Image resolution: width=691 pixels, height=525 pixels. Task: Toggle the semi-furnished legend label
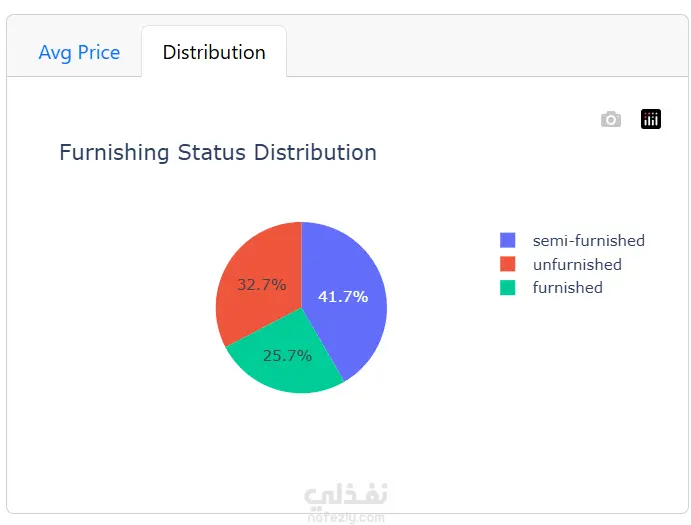(x=588, y=241)
